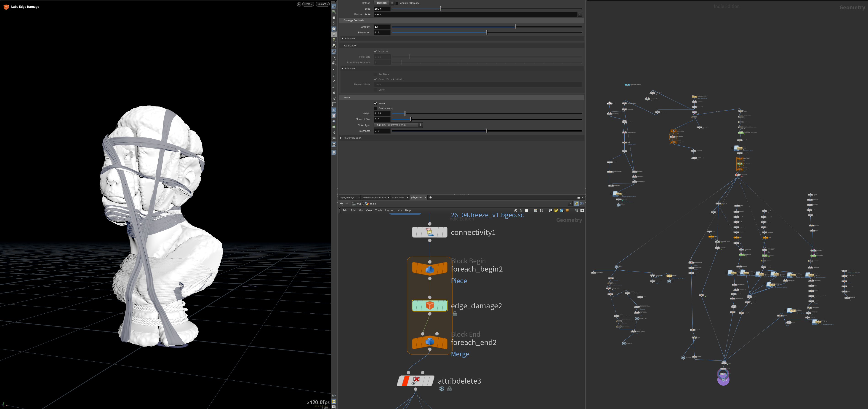This screenshot has height=409, width=868.
Task: Enable the Visualize Damage checkbox
Action: [397, 3]
